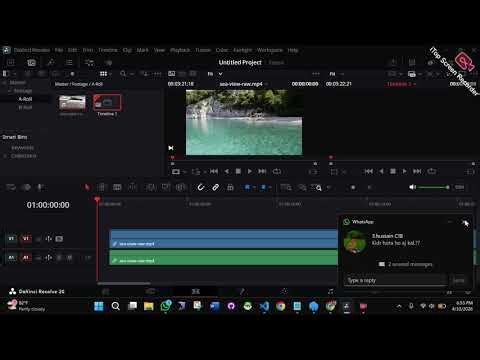Switch media pool to thumbnail grid view
This screenshot has height=360, width=480.
click(103, 74)
